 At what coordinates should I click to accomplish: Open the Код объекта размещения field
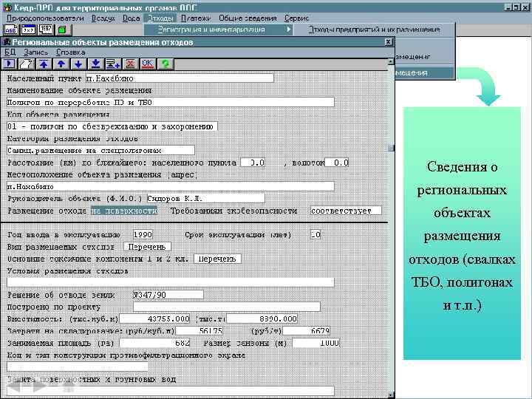(x=112, y=126)
